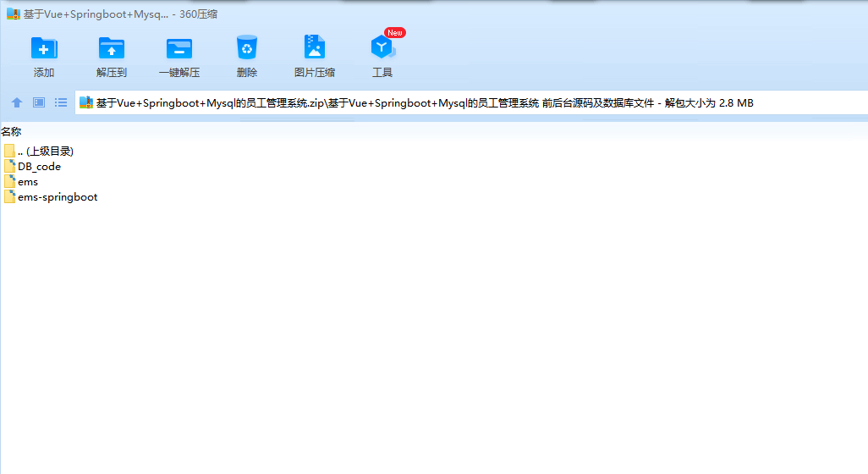Click the 360压缩 app icon in title bar

(x=14, y=14)
